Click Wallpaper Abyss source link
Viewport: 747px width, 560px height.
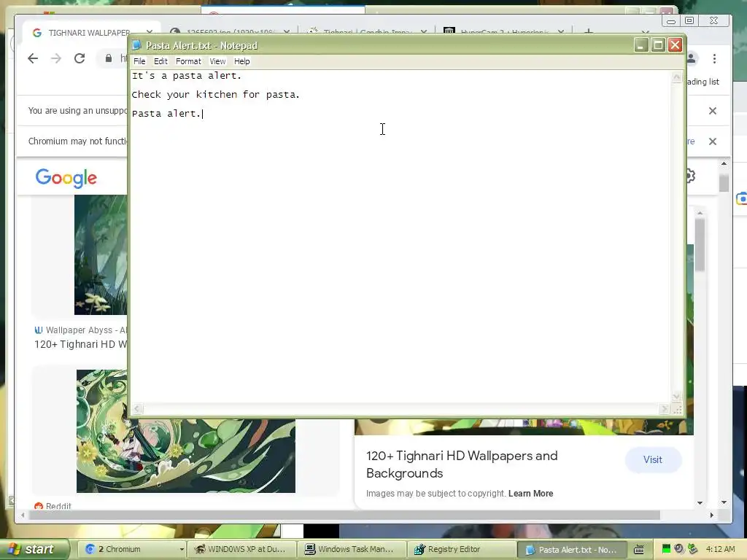point(80,330)
